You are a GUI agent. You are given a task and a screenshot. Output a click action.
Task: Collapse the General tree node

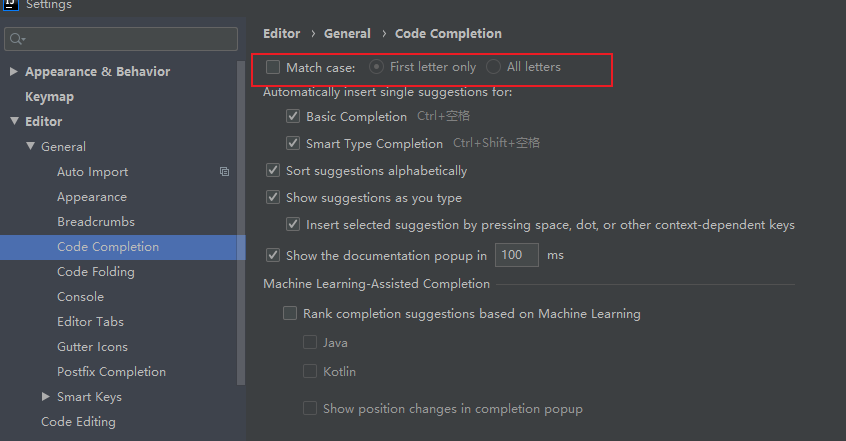[x=30, y=147]
